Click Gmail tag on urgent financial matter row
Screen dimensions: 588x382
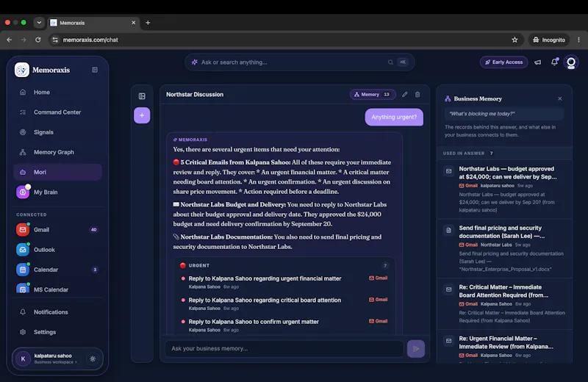pyautogui.click(x=378, y=278)
